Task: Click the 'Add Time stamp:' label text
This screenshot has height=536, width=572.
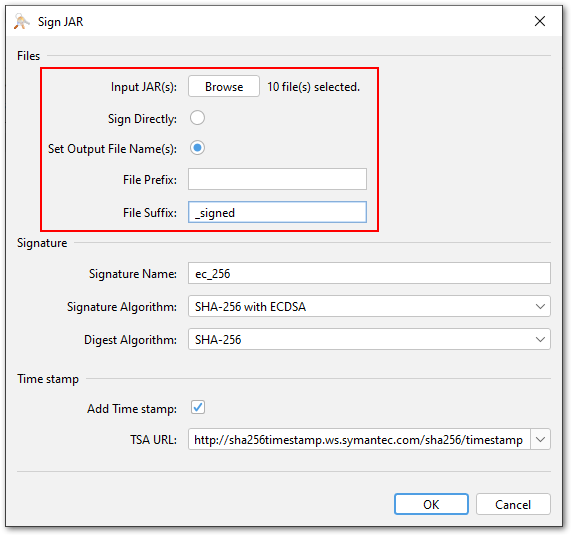Action: [132, 409]
